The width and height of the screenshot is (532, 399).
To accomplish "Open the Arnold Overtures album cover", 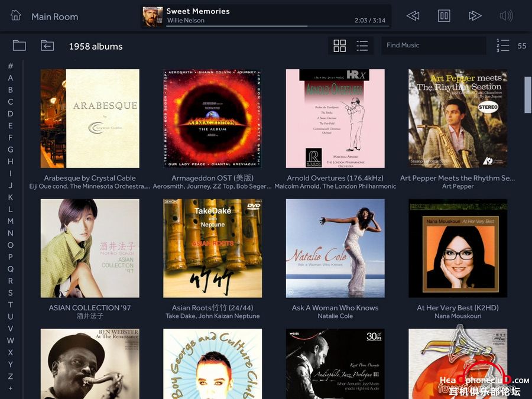I will point(335,118).
